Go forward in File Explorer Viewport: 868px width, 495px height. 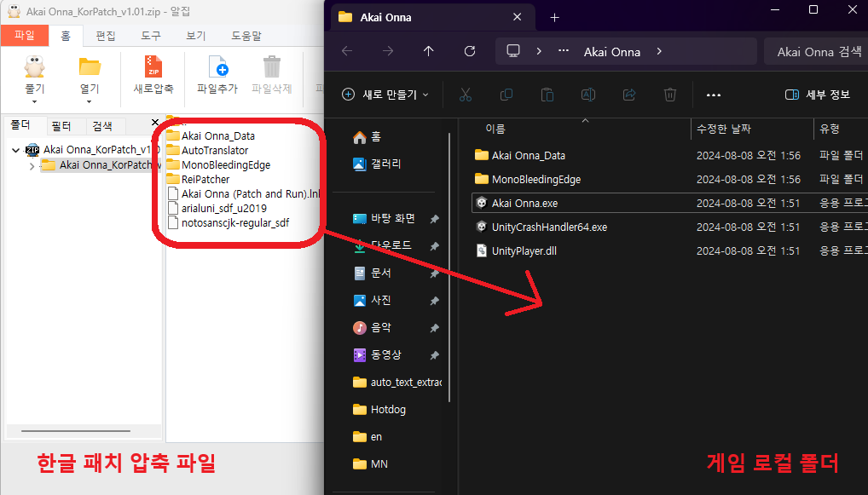point(388,51)
